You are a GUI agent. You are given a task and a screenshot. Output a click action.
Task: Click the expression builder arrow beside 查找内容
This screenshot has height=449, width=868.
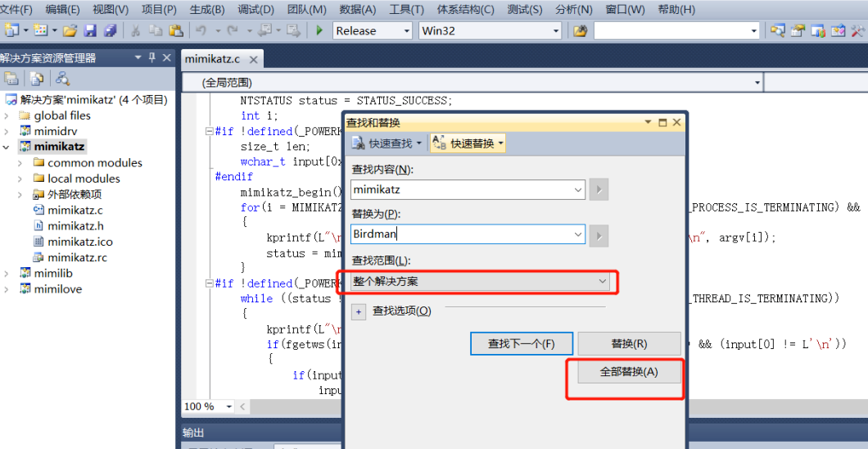click(x=599, y=190)
